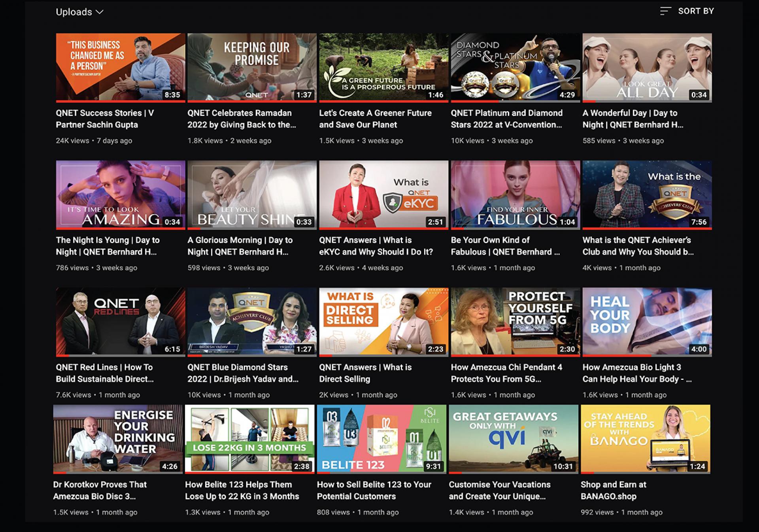Open Blue Diamond Stars Achievers Club thumbnail
Image resolution: width=759 pixels, height=532 pixels.
[252, 322]
